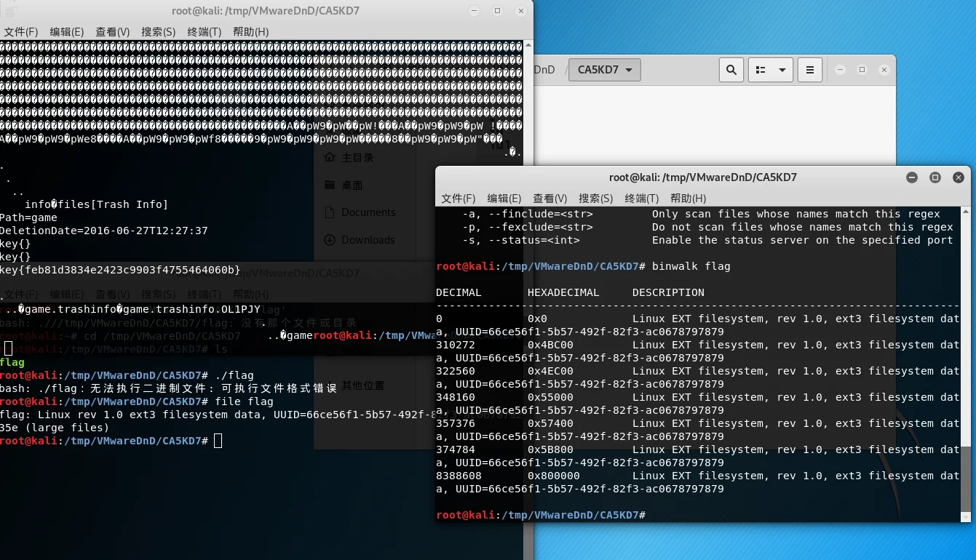Maximize the file manager window
The width and height of the screenshot is (976, 560).
point(862,70)
